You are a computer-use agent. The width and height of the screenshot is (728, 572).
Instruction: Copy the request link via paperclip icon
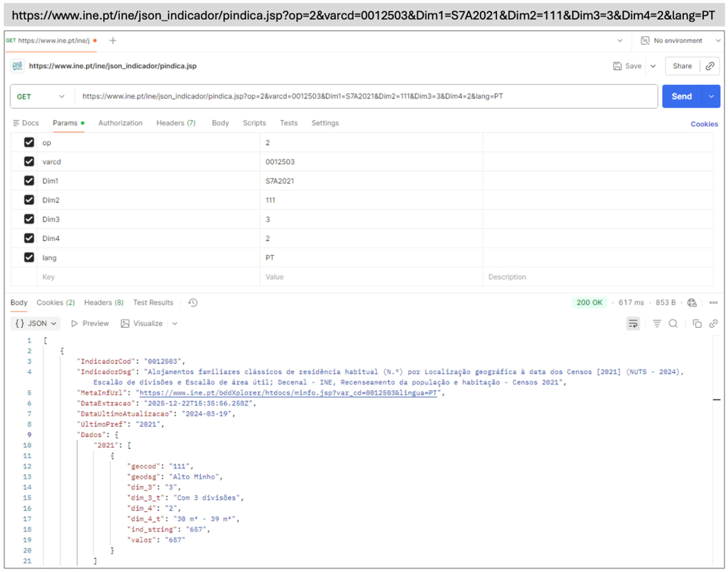[710, 66]
